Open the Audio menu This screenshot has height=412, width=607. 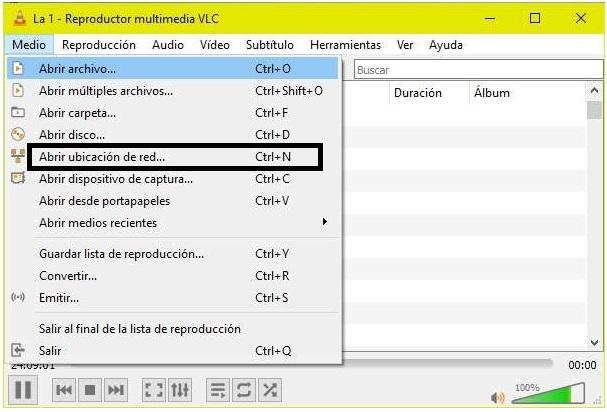(168, 45)
